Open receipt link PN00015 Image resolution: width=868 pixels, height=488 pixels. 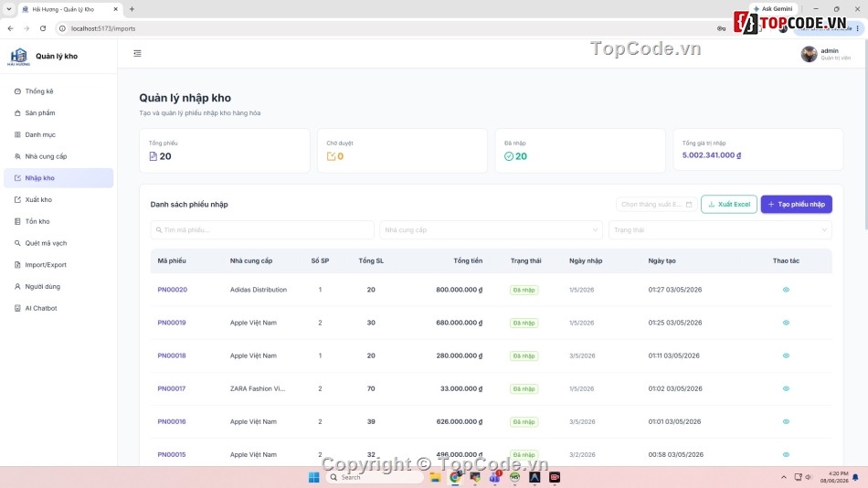coord(172,455)
